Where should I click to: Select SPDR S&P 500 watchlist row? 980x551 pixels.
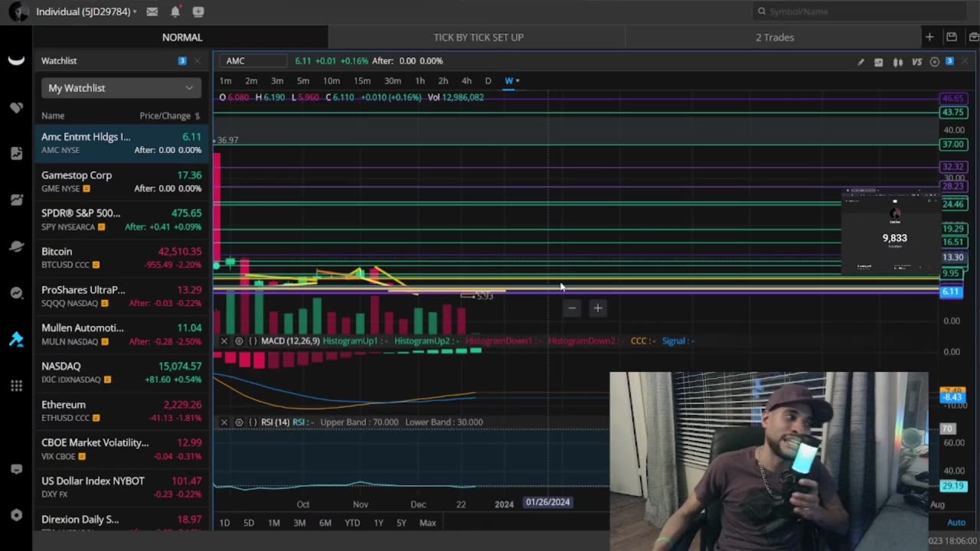point(121,220)
